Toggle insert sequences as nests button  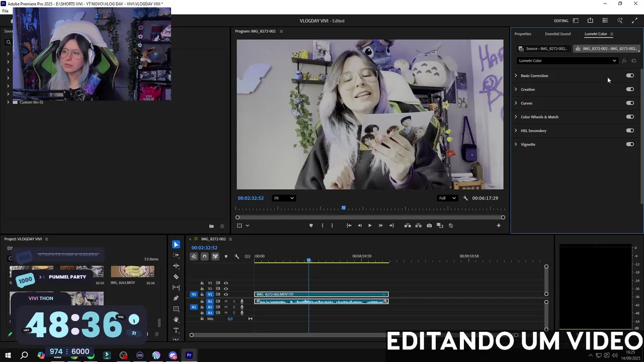click(x=194, y=256)
